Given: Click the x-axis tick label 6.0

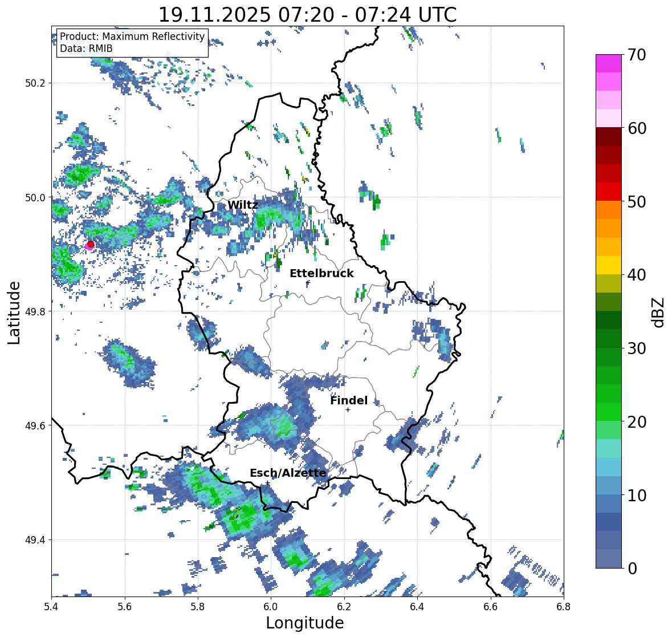Looking at the screenshot, I should (271, 607).
